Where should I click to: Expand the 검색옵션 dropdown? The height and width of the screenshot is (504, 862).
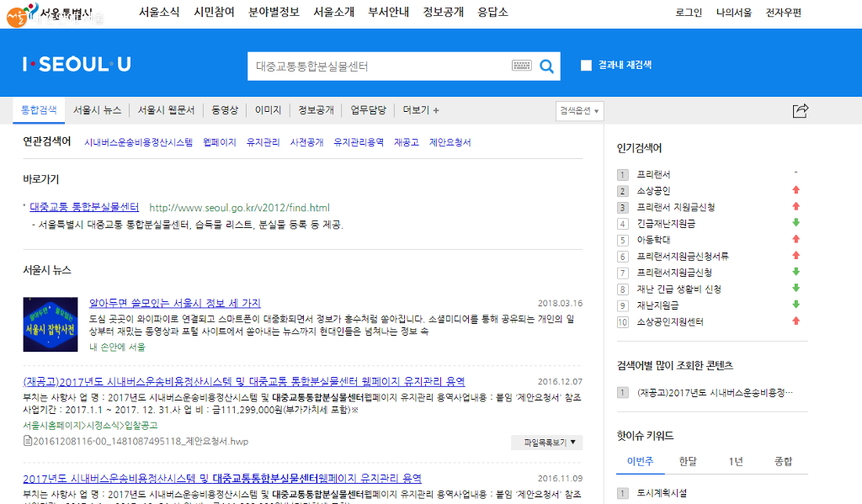(580, 110)
